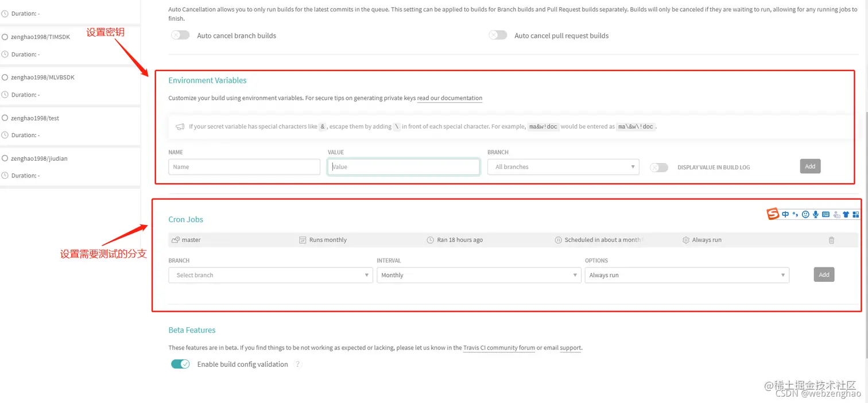Image resolution: width=868 pixels, height=403 pixels.
Task: Click the clock icon under zenghao1998/TIMSDK
Action: [5, 54]
